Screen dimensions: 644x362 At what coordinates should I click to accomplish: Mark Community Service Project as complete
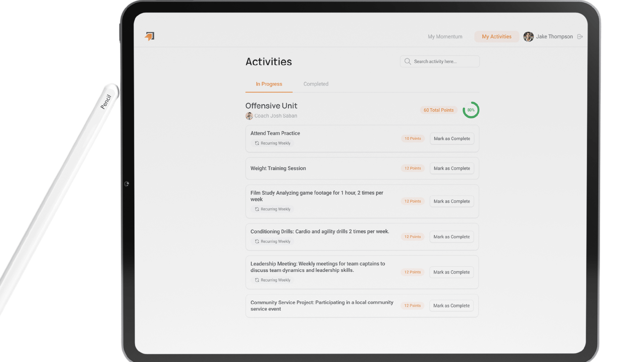pyautogui.click(x=451, y=306)
